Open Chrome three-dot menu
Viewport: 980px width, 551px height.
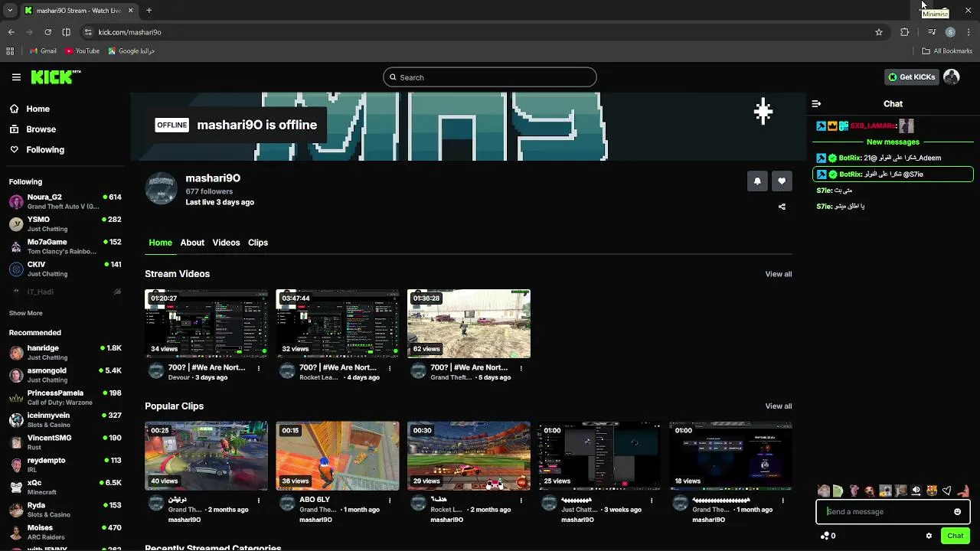(x=969, y=32)
